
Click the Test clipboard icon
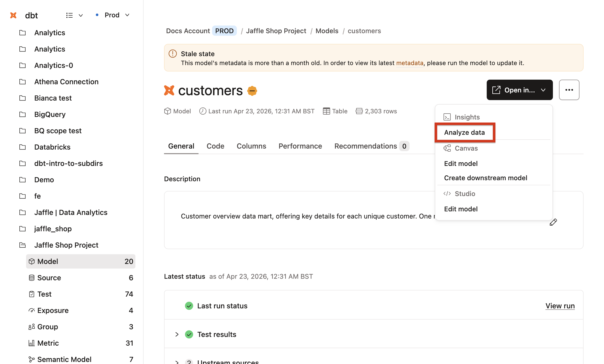click(x=32, y=294)
